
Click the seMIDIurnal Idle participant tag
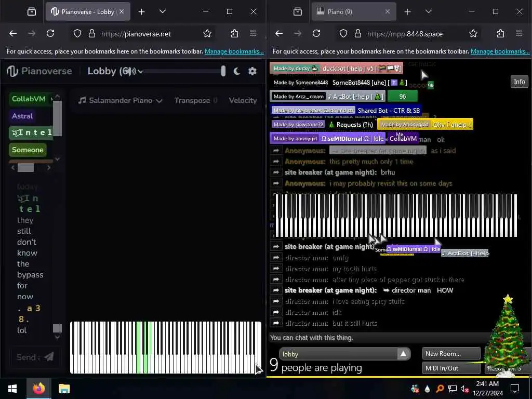click(328, 138)
